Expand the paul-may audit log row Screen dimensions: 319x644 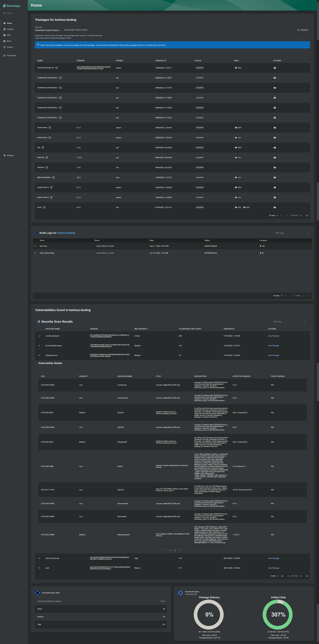(35, 246)
